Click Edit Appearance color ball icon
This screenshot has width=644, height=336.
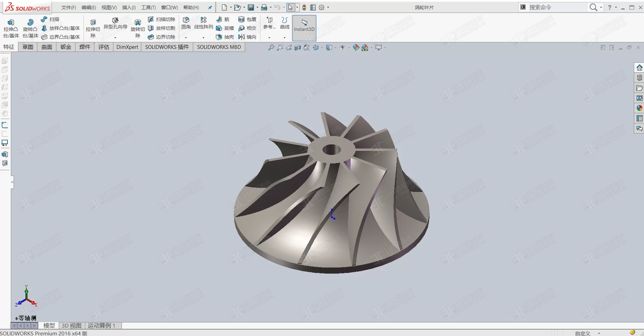(x=356, y=47)
